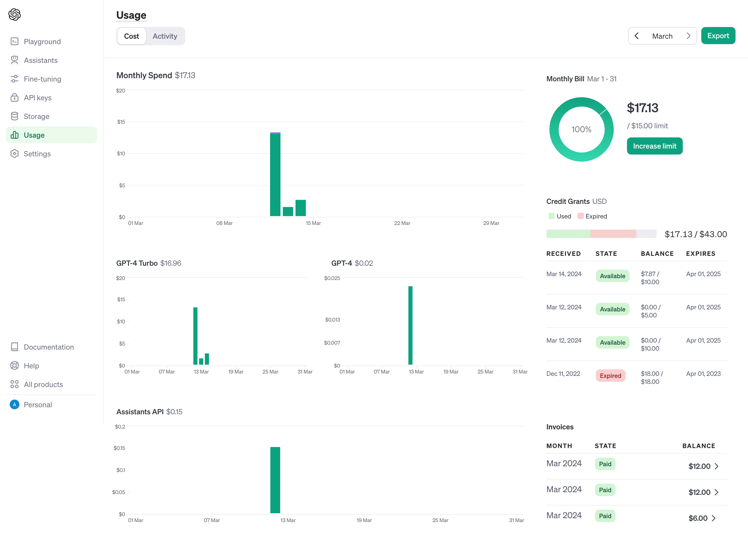Click the Usage bar chart icon
Viewport: 748px width, 560px height.
coord(15,135)
